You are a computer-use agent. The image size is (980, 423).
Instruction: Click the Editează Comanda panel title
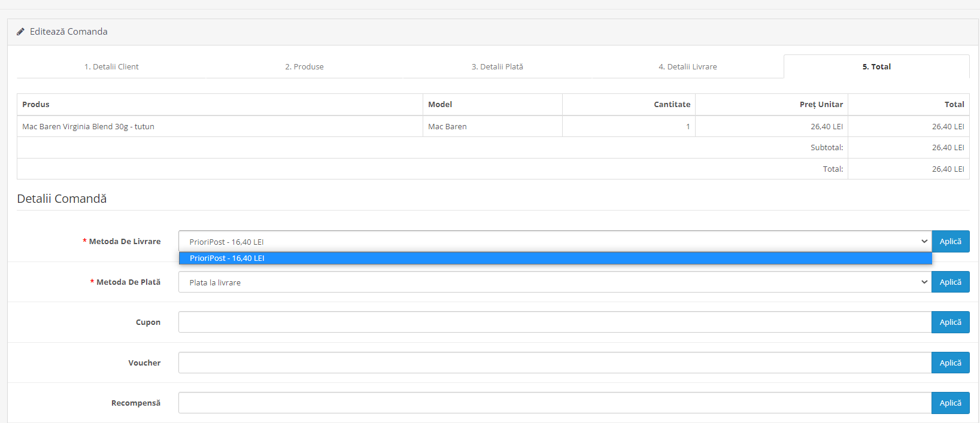tap(69, 32)
